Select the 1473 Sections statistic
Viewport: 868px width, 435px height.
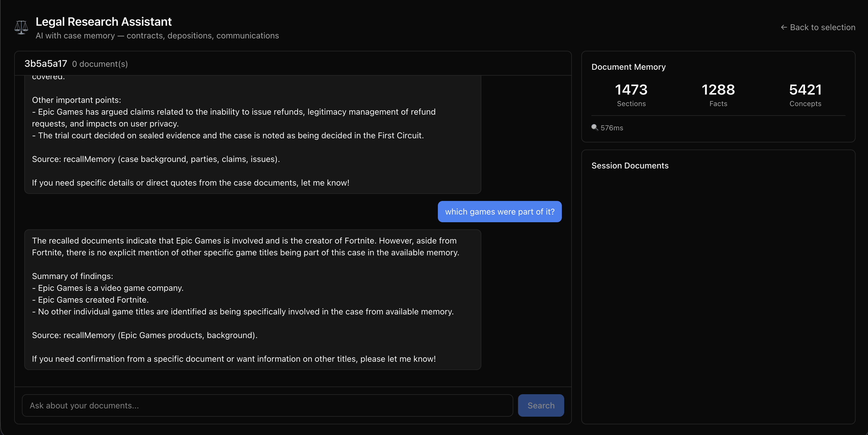(631, 94)
